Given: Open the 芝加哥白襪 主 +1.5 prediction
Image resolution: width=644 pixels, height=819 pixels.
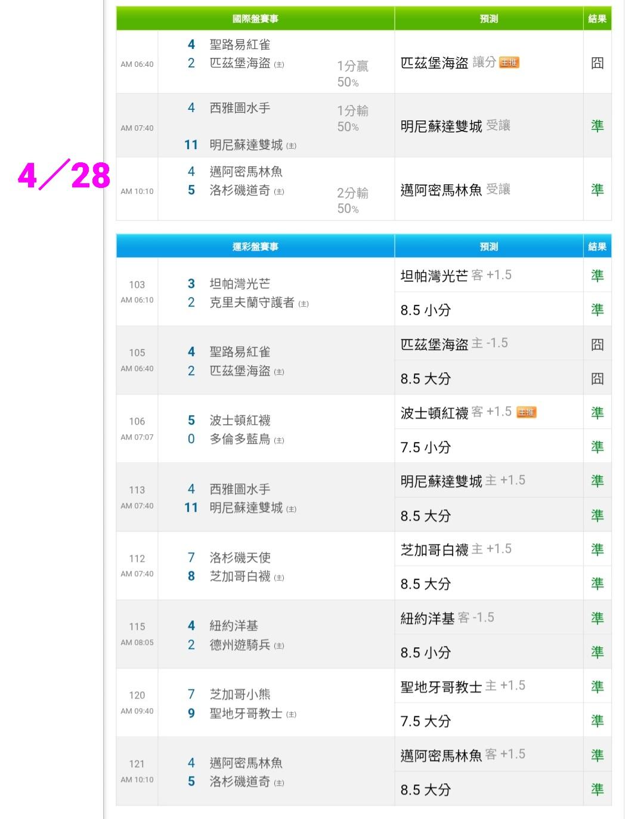Looking at the screenshot, I should [456, 549].
